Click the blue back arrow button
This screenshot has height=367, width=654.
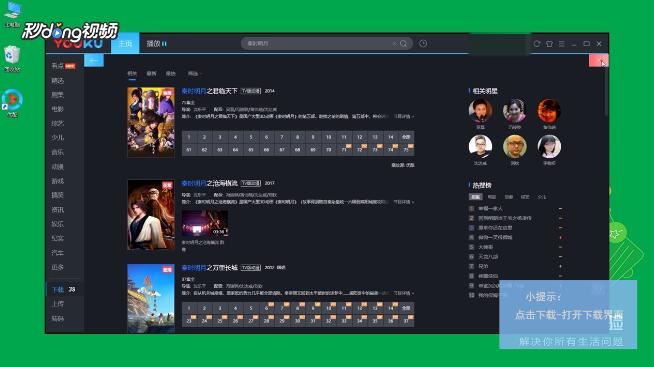coord(94,60)
